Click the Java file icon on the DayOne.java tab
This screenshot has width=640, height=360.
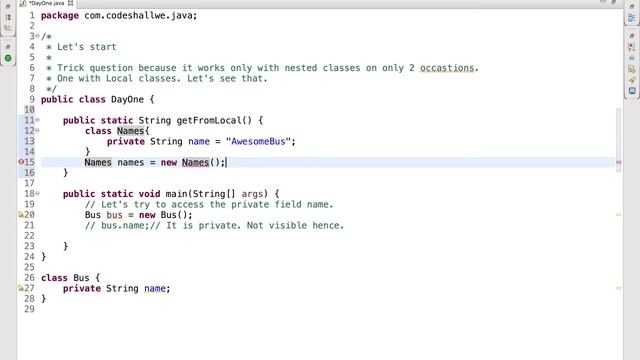(x=23, y=3)
